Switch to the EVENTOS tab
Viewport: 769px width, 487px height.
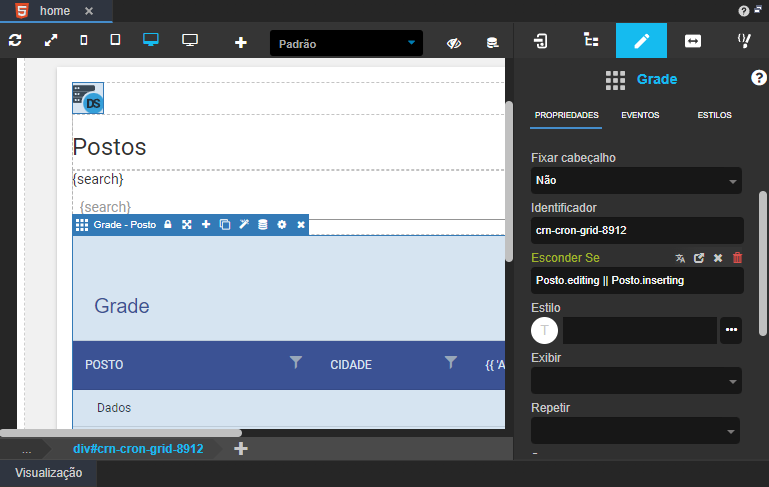point(640,115)
